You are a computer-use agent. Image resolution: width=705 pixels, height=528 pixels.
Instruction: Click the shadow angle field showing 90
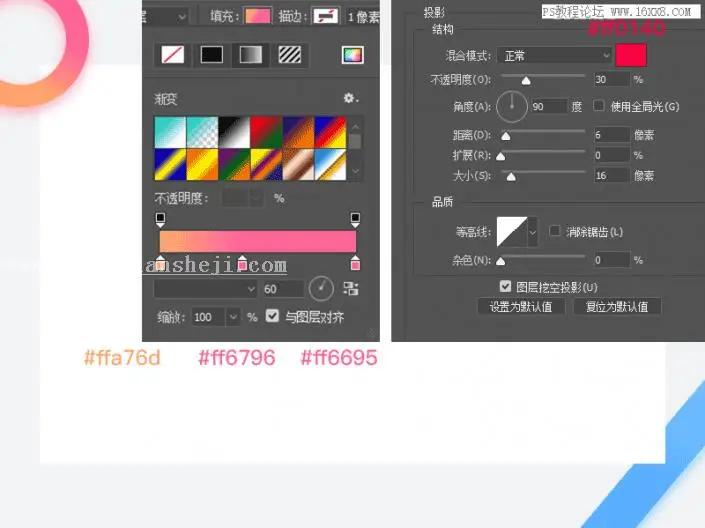(x=549, y=107)
